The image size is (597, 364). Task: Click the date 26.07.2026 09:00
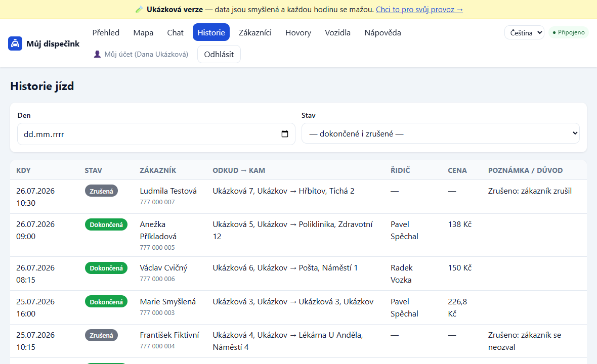[x=35, y=231]
